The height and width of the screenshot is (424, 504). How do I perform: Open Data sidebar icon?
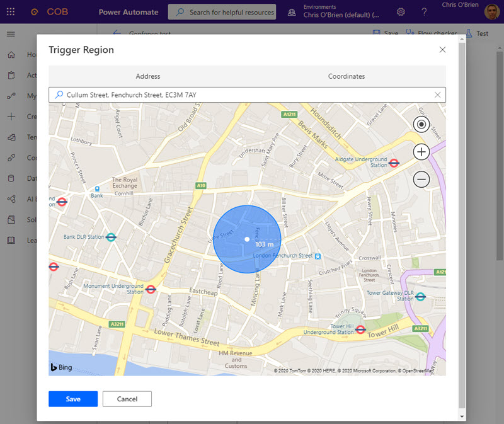coord(11,178)
